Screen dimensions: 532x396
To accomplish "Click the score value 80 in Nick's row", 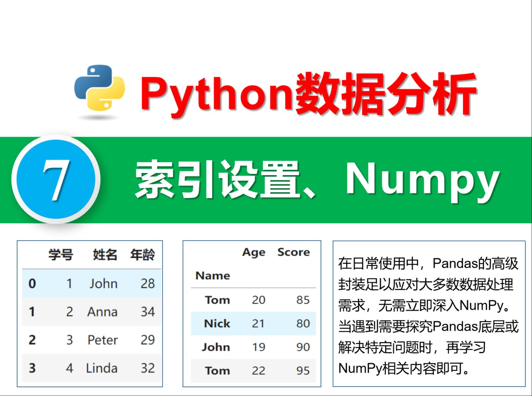I will [x=303, y=323].
